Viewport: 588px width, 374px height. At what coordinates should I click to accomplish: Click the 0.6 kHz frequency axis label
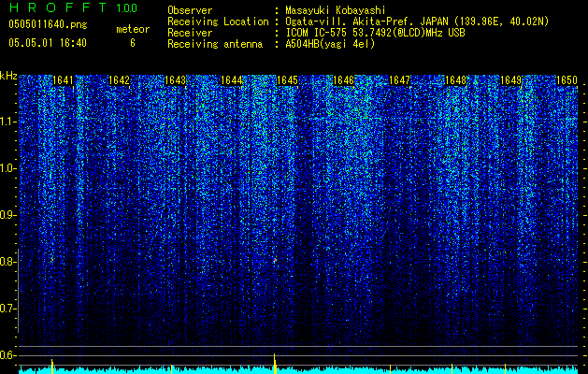pos(8,355)
